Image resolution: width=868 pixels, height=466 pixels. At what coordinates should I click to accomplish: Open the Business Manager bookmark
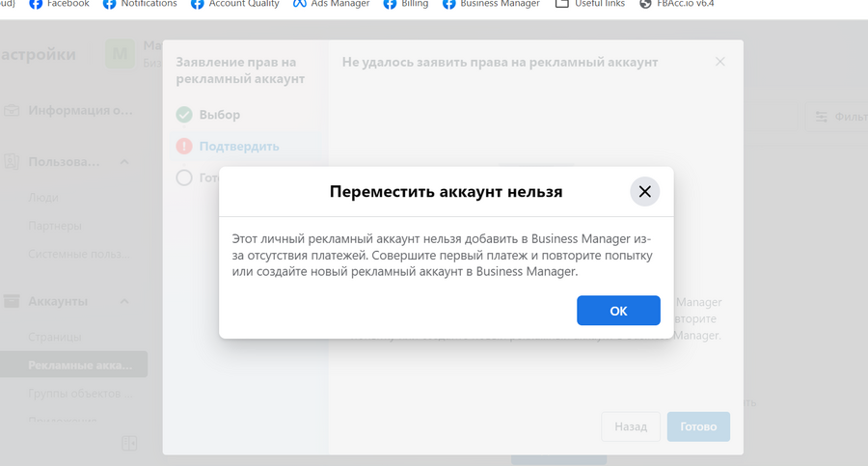tap(491, 4)
